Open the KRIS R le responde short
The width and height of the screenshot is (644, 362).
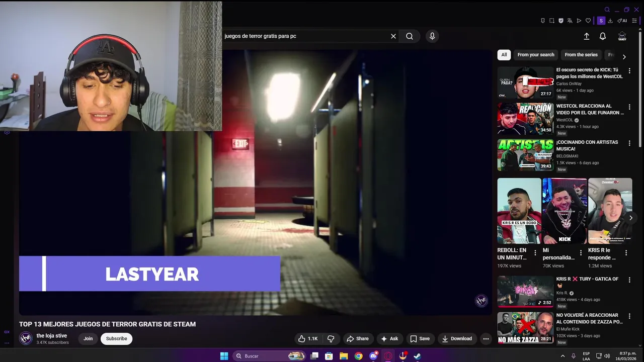coord(610,211)
